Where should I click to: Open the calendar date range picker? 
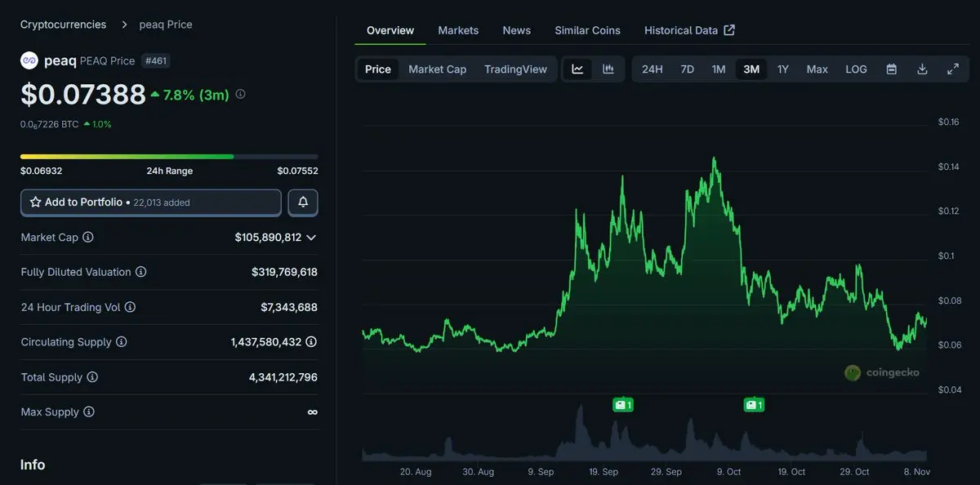click(x=892, y=69)
